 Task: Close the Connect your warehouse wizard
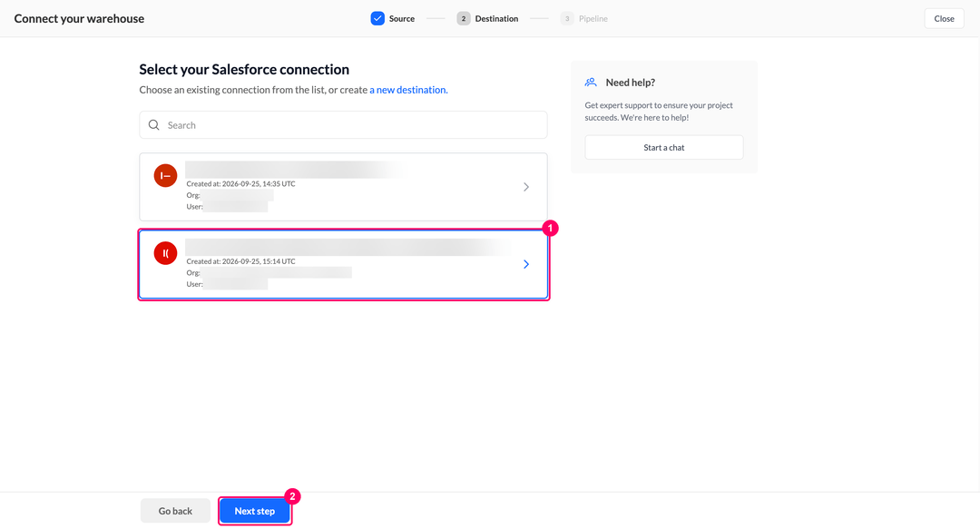coord(944,18)
